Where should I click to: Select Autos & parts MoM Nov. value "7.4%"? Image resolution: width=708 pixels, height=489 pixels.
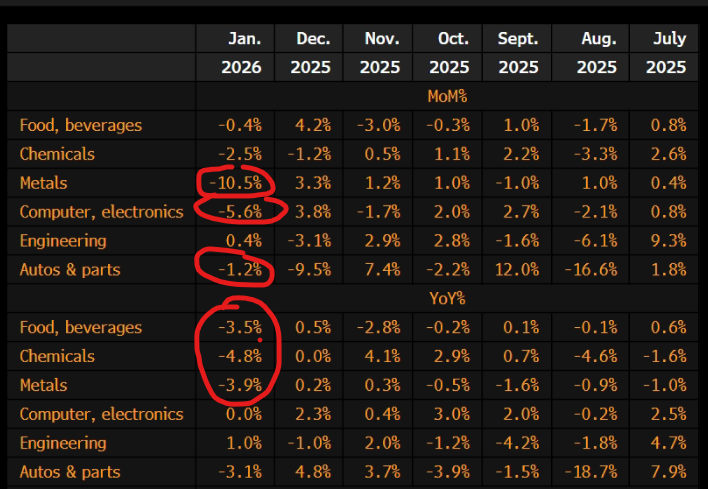coord(382,270)
